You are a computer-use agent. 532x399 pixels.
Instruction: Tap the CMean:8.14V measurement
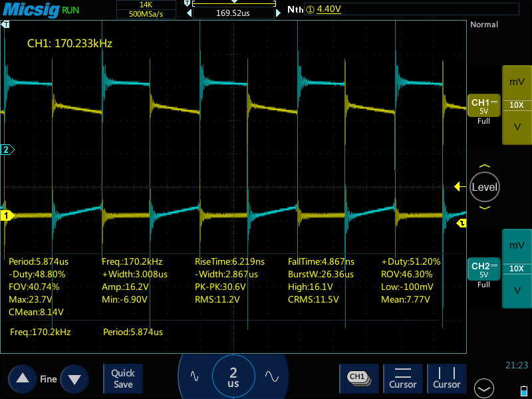click(36, 312)
